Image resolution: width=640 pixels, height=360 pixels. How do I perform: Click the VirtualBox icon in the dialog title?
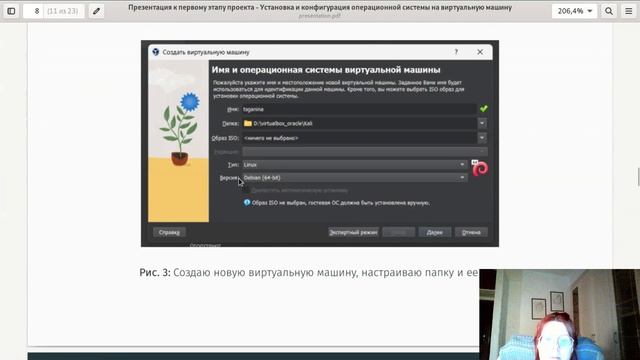pyautogui.click(x=156, y=52)
